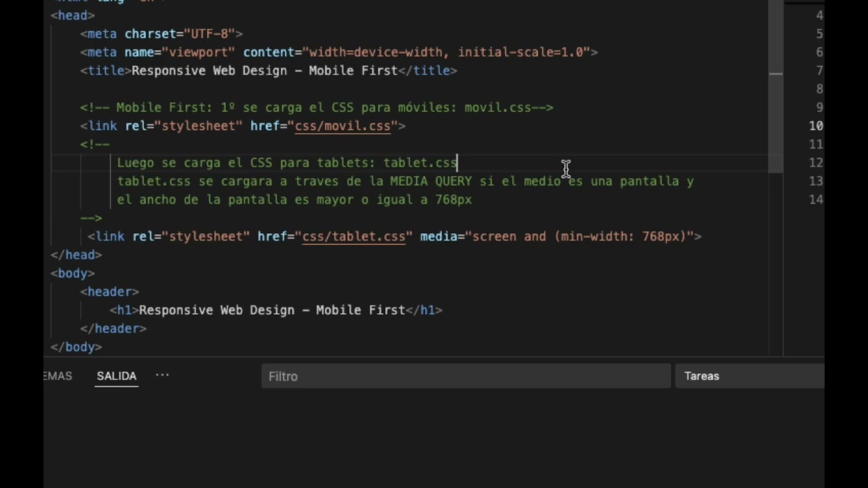Viewport: 868px width, 488px height.
Task: Click the closing head tag
Action: 76,255
